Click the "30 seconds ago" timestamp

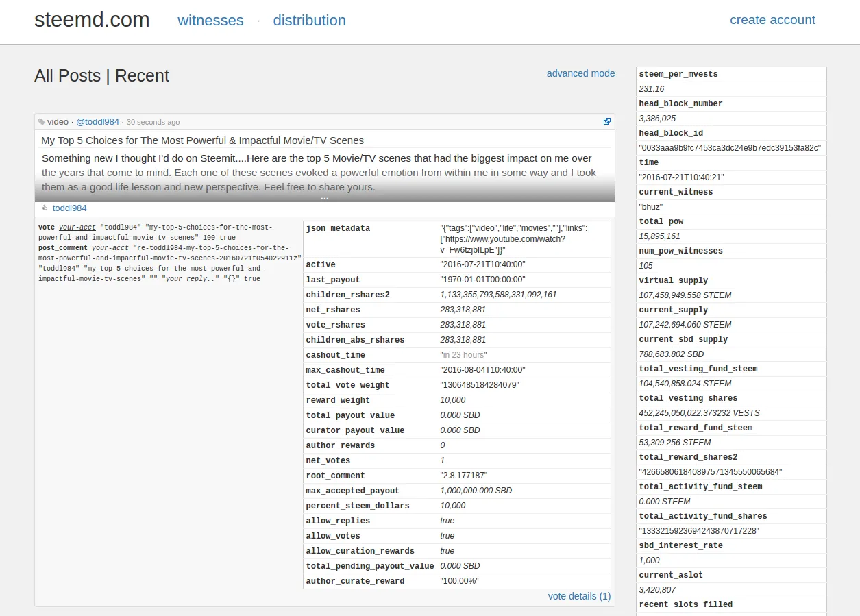click(153, 122)
